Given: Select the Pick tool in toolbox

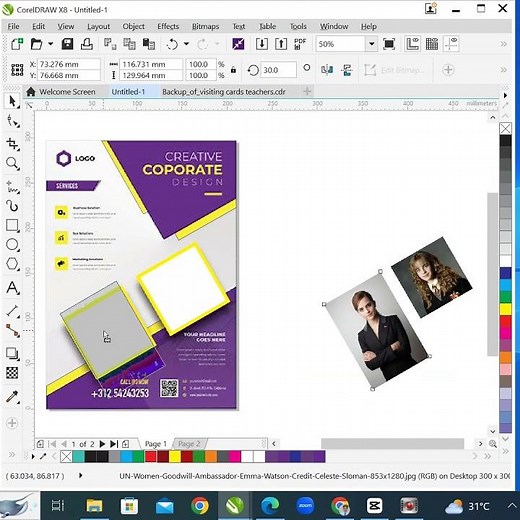Looking at the screenshot, I should click(x=12, y=101).
